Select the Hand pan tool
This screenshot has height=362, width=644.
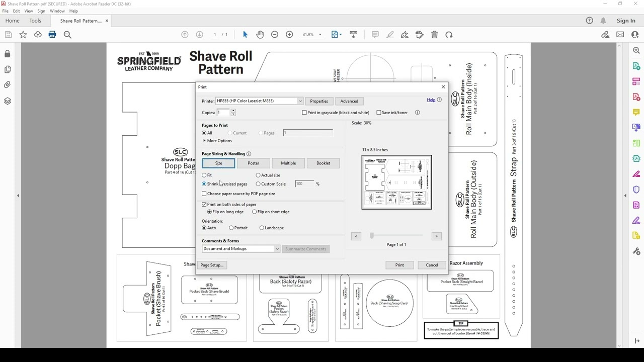click(260, 35)
